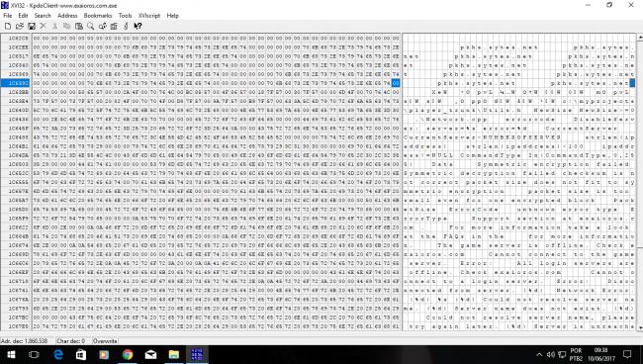Screen dimensions: 643x364
Task: Save the file with the floppy disk icon
Action: (32, 27)
